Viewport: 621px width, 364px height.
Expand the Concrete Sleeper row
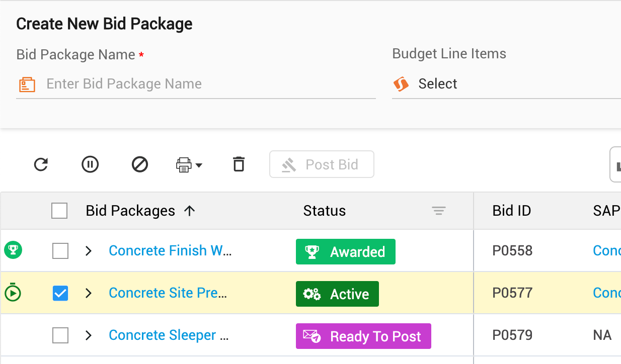pos(89,335)
